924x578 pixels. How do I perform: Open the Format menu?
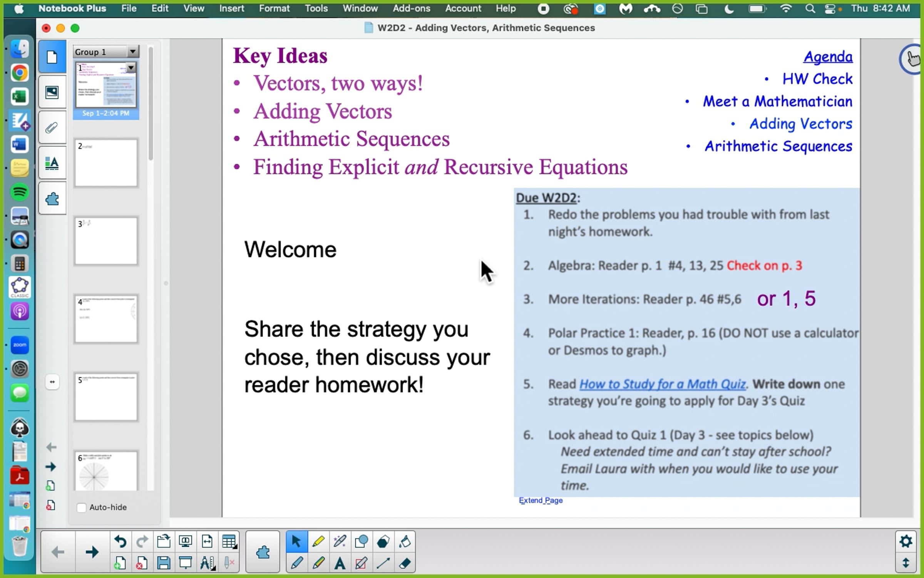[x=274, y=8]
